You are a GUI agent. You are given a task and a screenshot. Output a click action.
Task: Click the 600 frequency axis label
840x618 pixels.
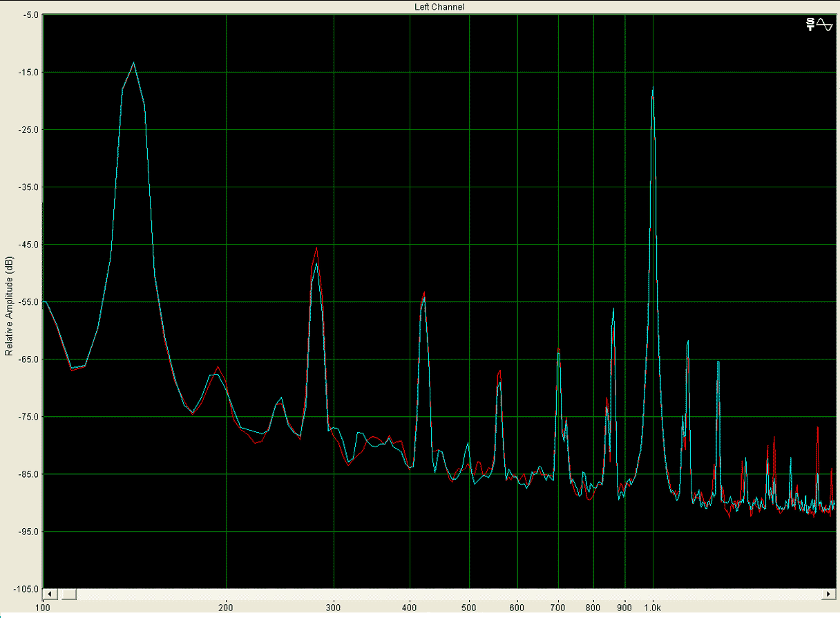click(517, 608)
